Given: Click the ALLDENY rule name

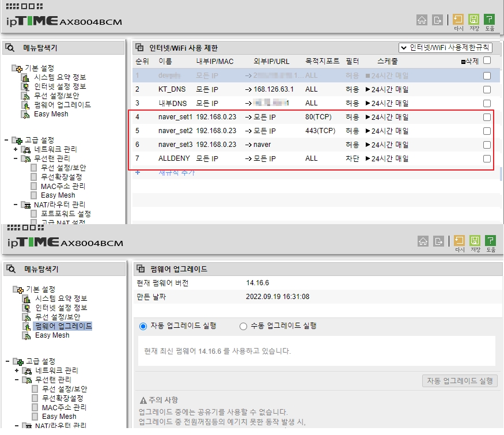Looking at the screenshot, I should [174, 158].
